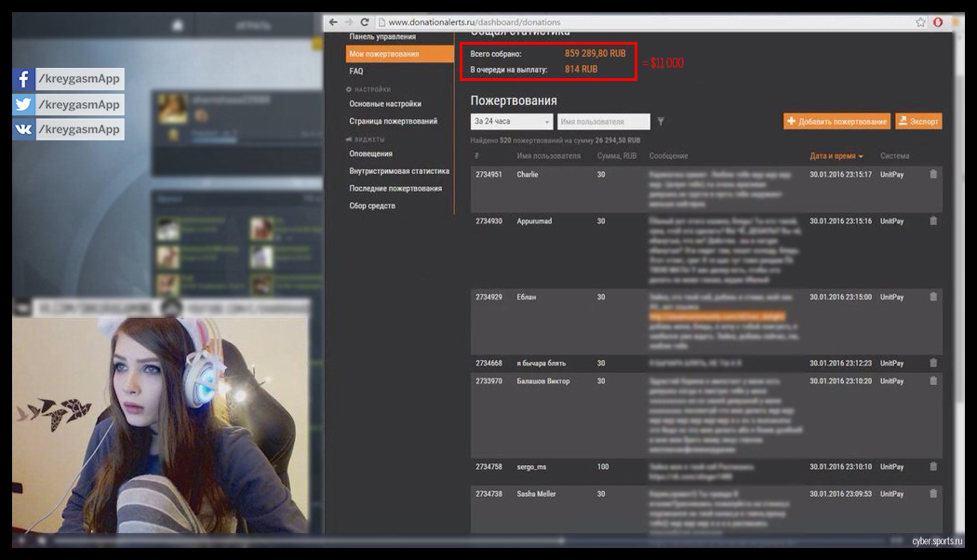Click the Opera icon in the browser toolbar
The width and height of the screenshot is (977, 560).
pyautogui.click(x=938, y=21)
